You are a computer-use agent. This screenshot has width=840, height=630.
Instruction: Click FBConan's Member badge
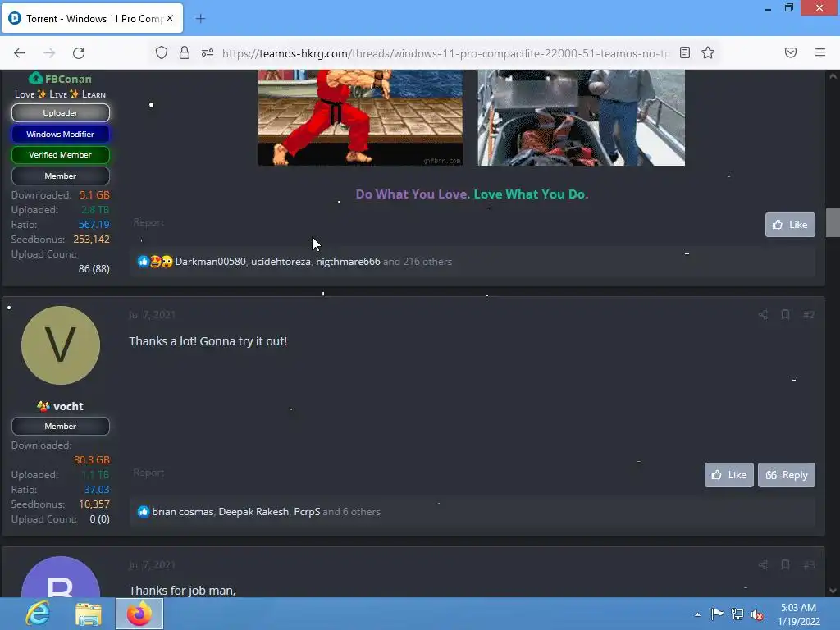point(61,176)
